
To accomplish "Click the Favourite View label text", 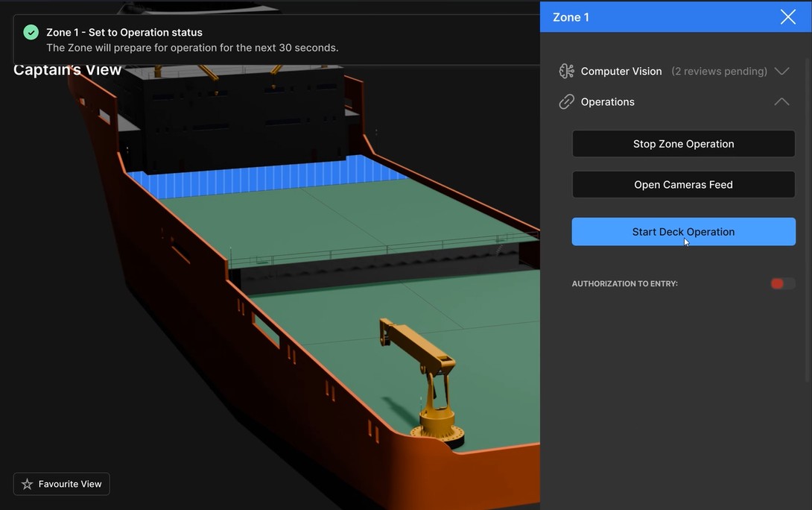I will coord(70,485).
